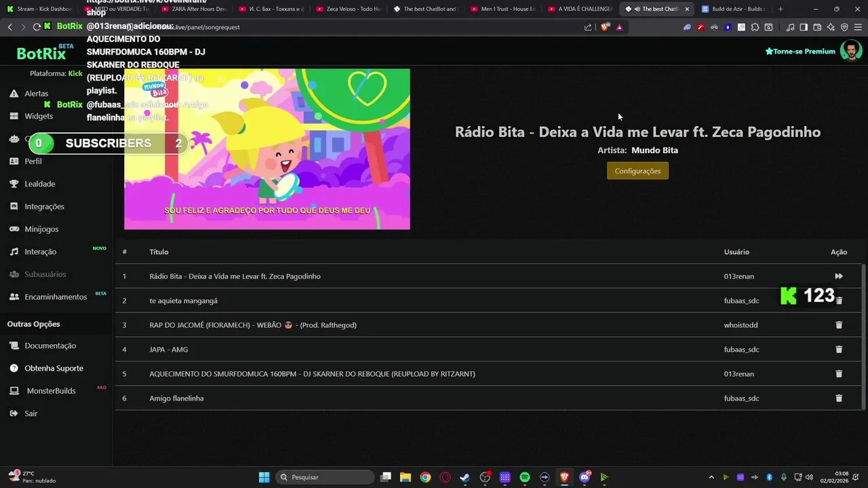Open File Explorer from the taskbar
Viewport: 868px width, 488px height.
(x=406, y=477)
